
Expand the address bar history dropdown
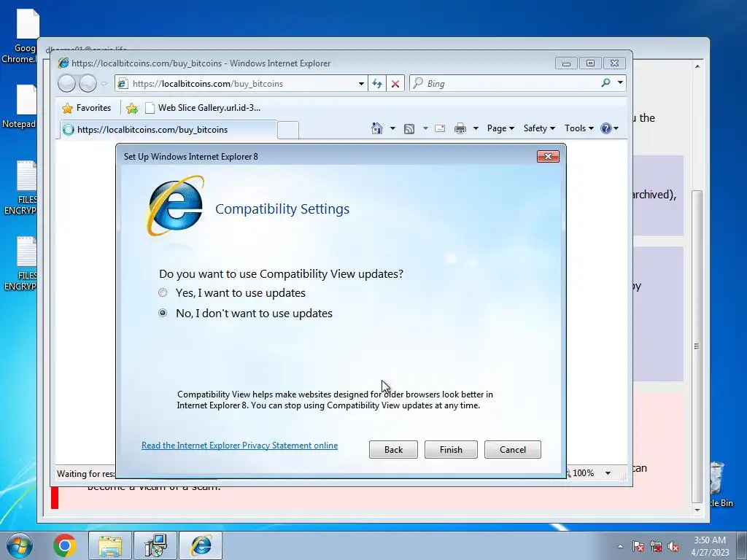point(361,83)
